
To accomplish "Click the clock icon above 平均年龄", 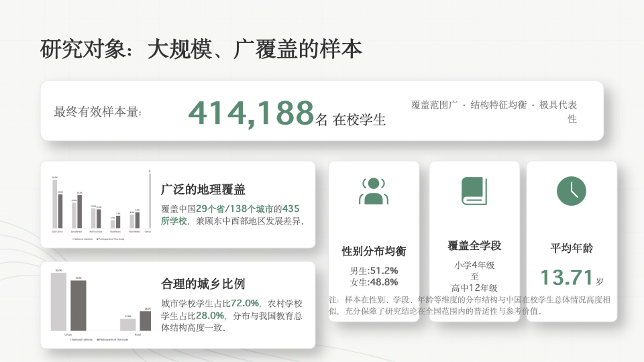I will coord(572,191).
